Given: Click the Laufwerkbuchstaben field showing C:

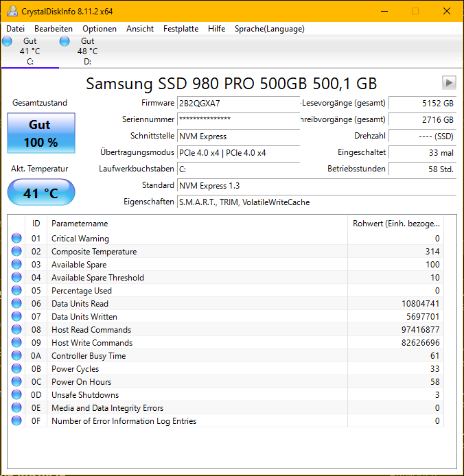Looking at the screenshot, I should [x=239, y=169].
